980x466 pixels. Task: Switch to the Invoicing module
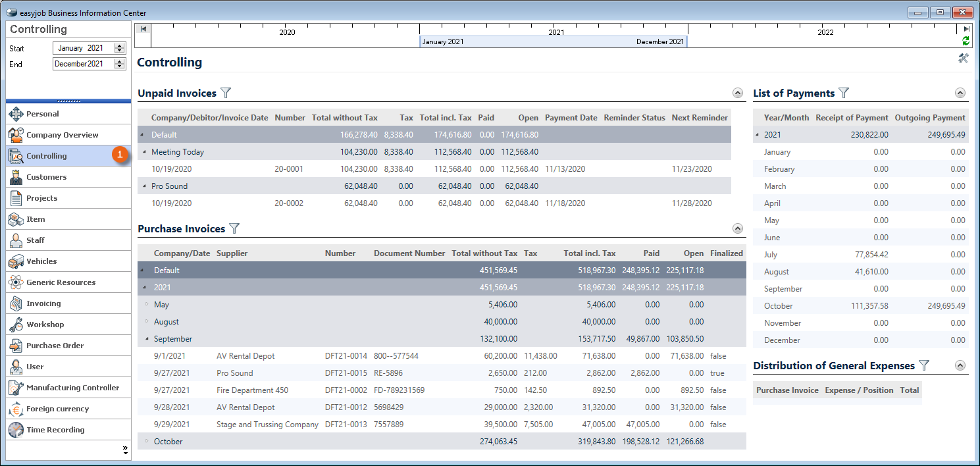(43, 303)
